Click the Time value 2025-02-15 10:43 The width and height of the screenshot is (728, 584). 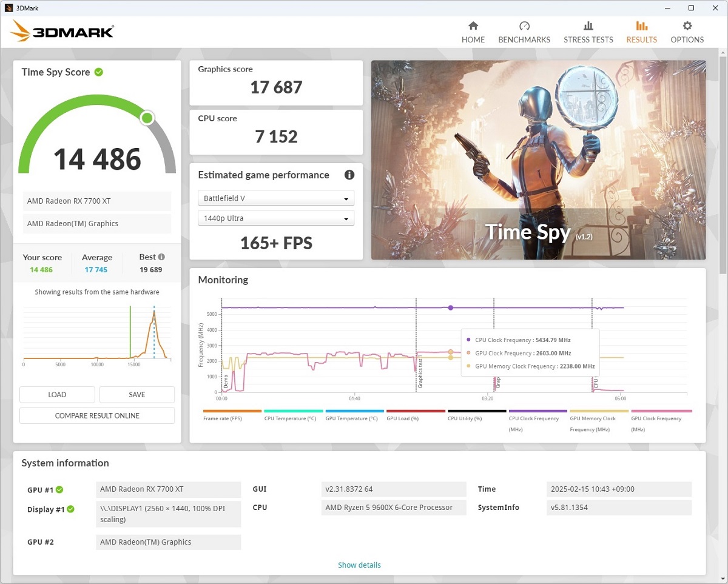point(619,489)
